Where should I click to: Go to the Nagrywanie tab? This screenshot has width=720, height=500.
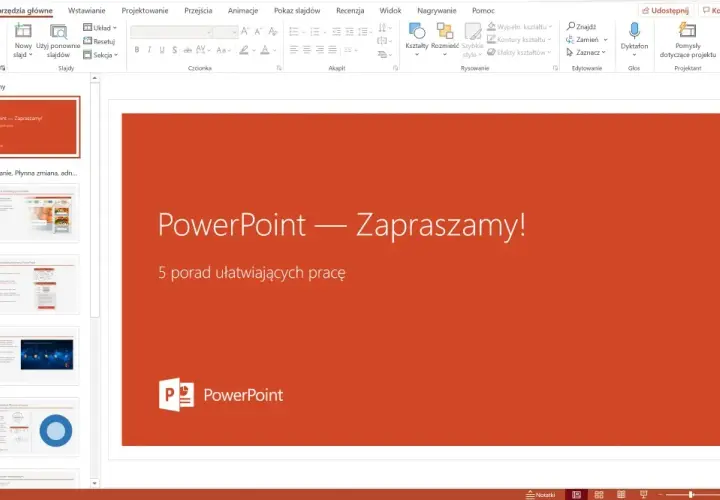click(437, 10)
